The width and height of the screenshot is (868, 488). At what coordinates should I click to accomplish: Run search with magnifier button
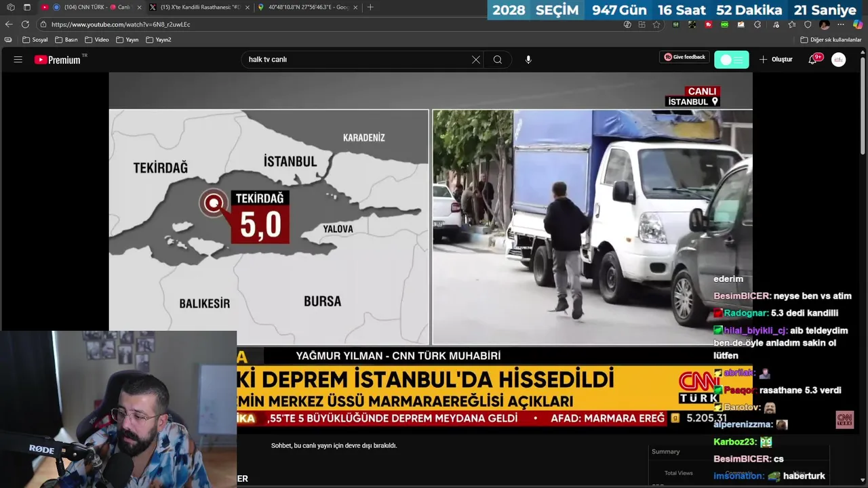[498, 60]
